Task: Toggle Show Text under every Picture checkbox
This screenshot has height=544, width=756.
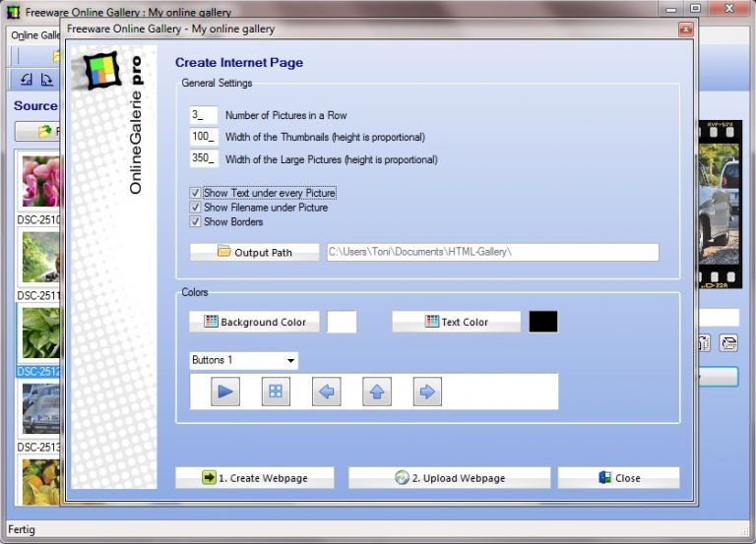Action: (x=195, y=193)
